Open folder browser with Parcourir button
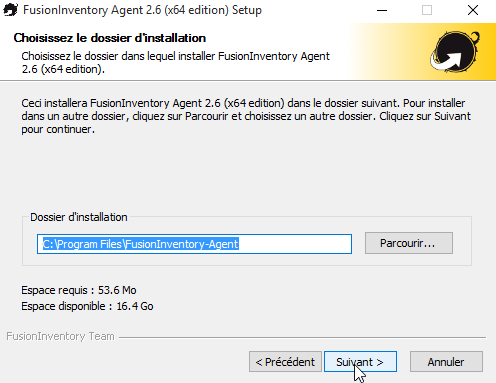The image size is (496, 383). coord(409,243)
